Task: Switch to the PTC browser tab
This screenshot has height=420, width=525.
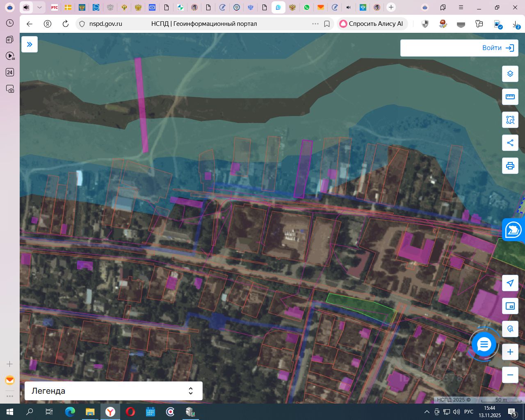Action: coord(54,7)
